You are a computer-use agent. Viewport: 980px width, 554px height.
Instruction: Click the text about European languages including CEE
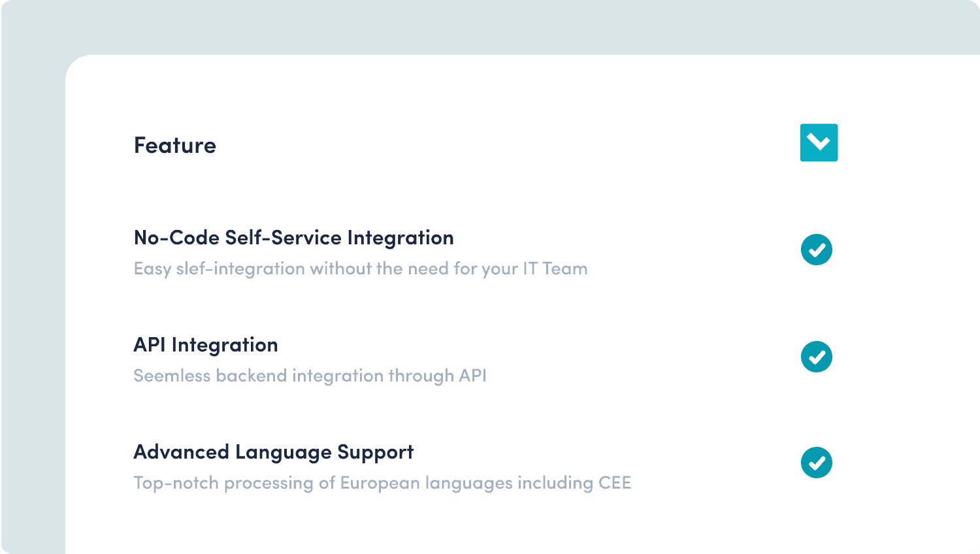pos(382,483)
